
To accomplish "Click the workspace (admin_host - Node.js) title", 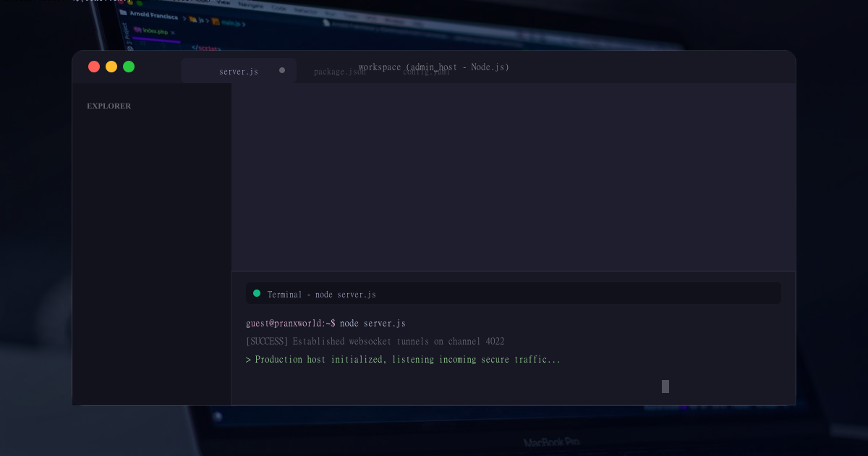I will pyautogui.click(x=434, y=67).
